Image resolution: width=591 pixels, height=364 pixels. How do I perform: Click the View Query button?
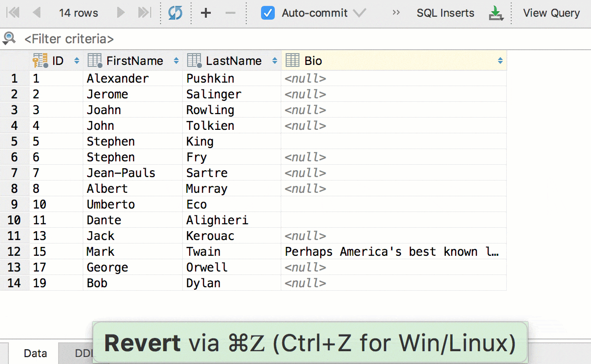tap(551, 13)
